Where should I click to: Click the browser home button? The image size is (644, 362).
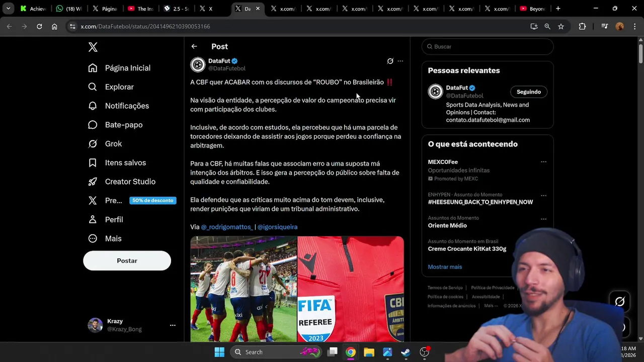click(x=54, y=26)
